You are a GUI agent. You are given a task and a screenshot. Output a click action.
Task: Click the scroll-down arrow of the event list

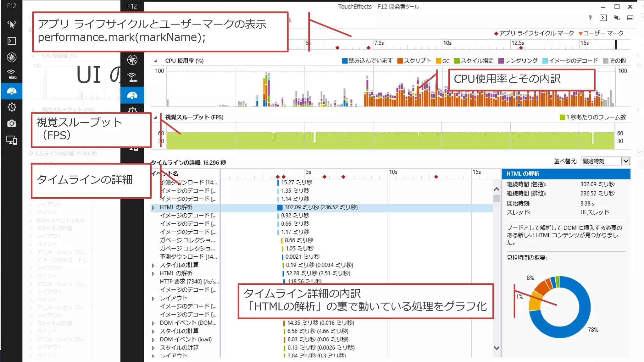point(497,348)
